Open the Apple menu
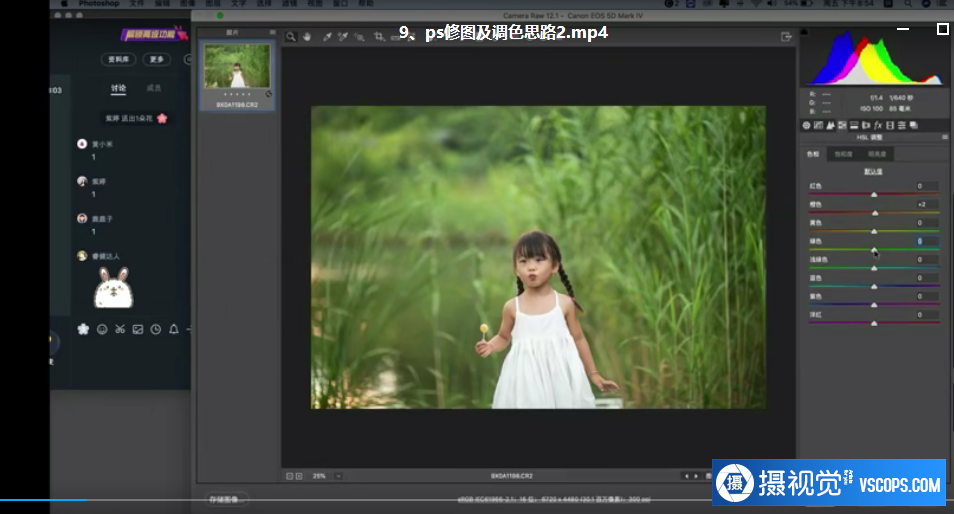954x514 pixels. pyautogui.click(x=64, y=4)
